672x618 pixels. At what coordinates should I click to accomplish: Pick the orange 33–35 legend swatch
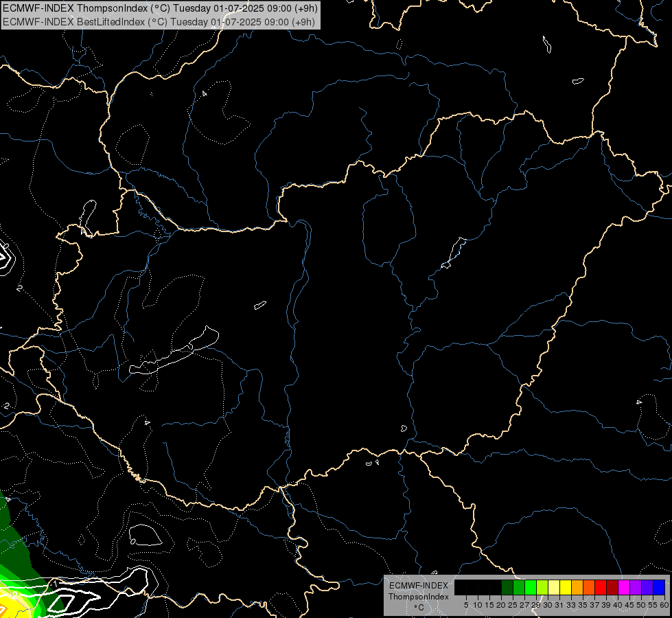click(x=577, y=587)
